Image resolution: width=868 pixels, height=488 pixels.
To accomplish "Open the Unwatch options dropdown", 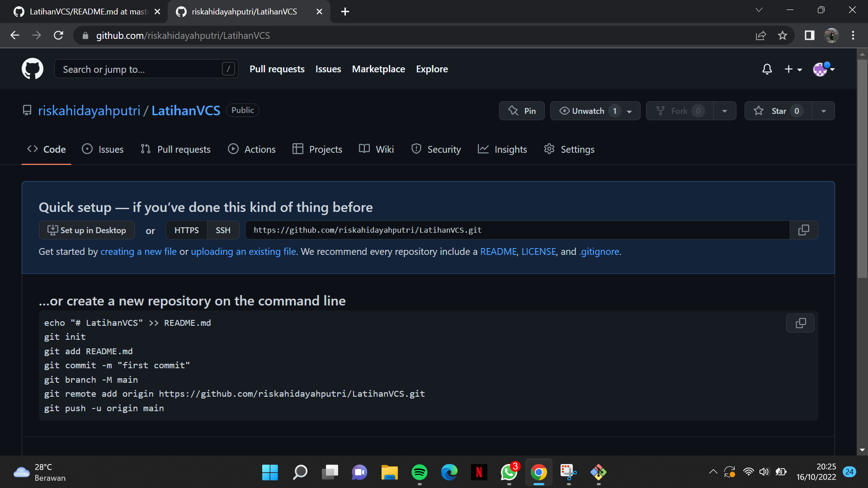I will coord(630,111).
